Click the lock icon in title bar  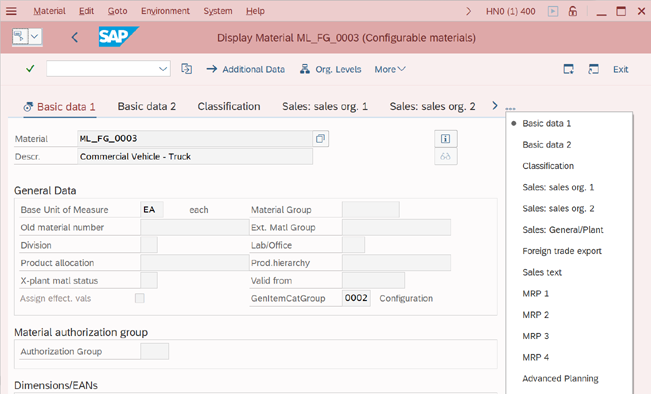(573, 11)
